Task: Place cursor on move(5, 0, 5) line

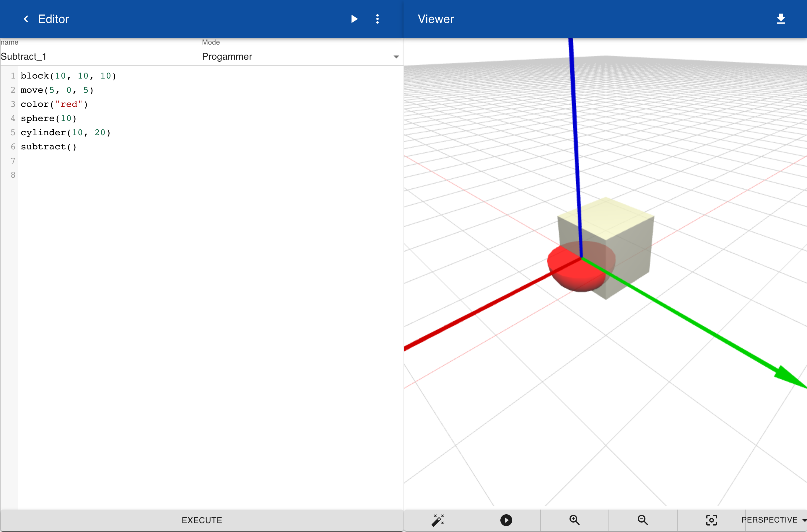Action: tap(57, 90)
